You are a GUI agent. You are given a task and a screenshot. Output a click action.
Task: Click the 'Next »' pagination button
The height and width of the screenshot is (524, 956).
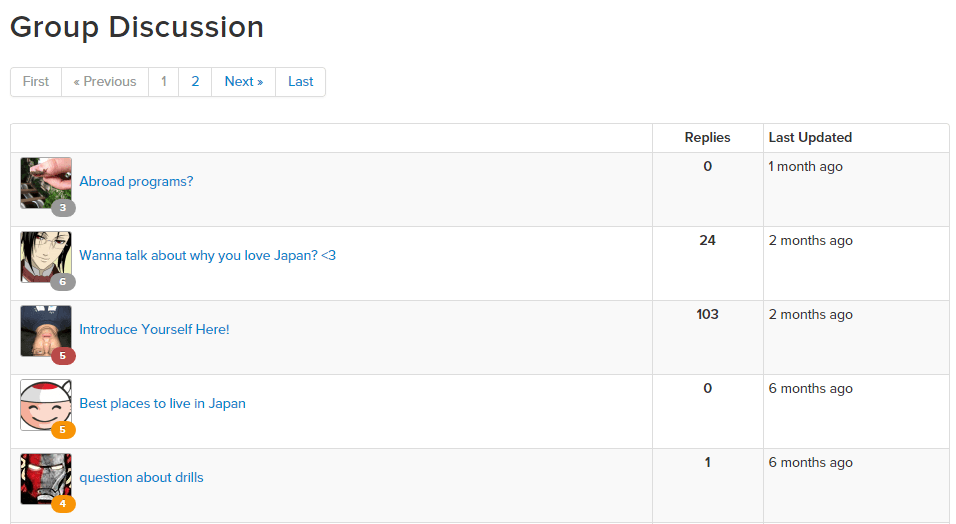244,82
